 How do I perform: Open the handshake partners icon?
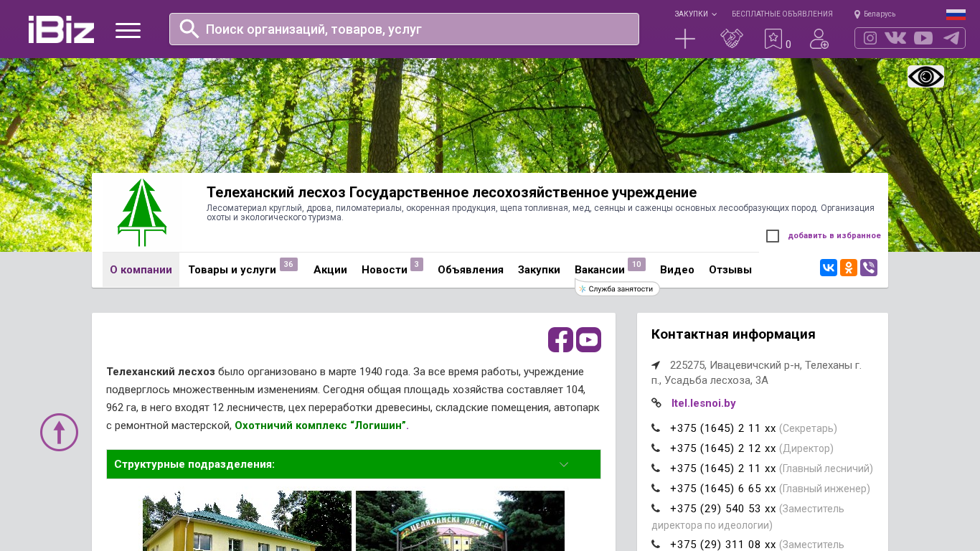[732, 39]
